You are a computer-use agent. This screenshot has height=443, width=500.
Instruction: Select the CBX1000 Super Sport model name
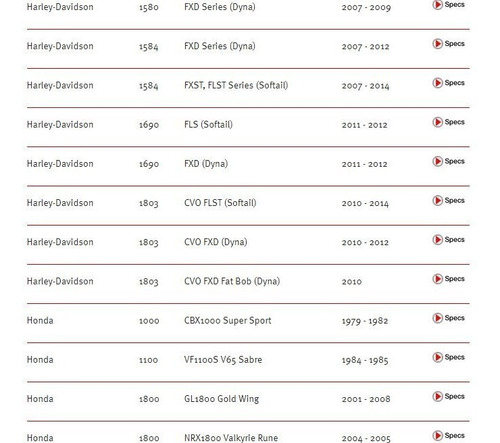tap(228, 321)
